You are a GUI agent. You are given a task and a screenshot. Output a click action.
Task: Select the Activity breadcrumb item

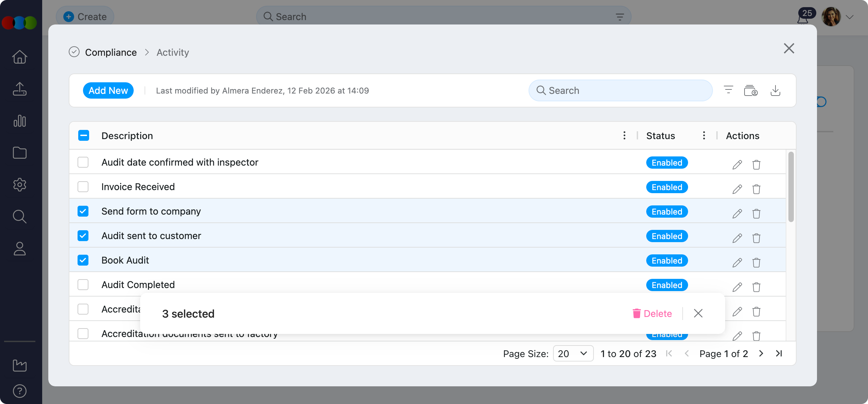[x=172, y=52]
